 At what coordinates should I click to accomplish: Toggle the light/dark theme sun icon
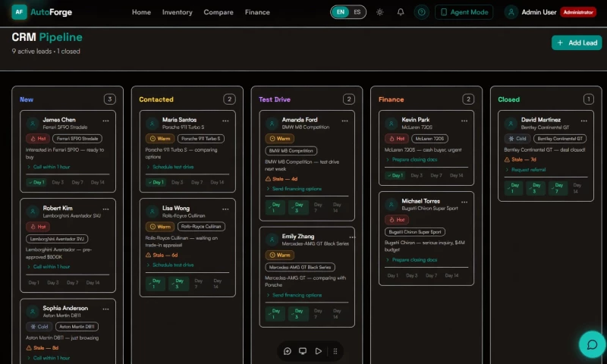(x=380, y=12)
